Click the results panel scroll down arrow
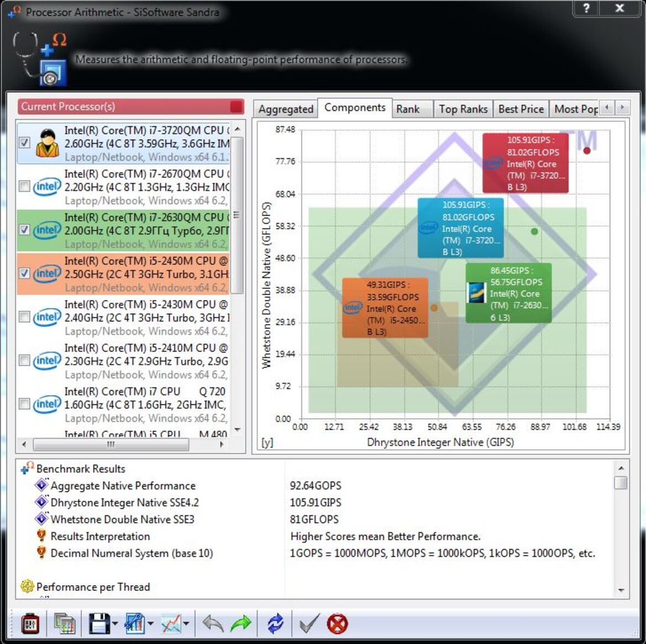This screenshot has width=646, height=644. pyautogui.click(x=621, y=590)
